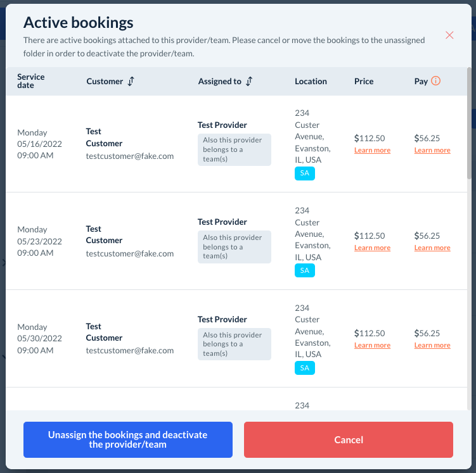
Task: Unassign the bookings and deactivate the provider/team
Action: pos(128,439)
